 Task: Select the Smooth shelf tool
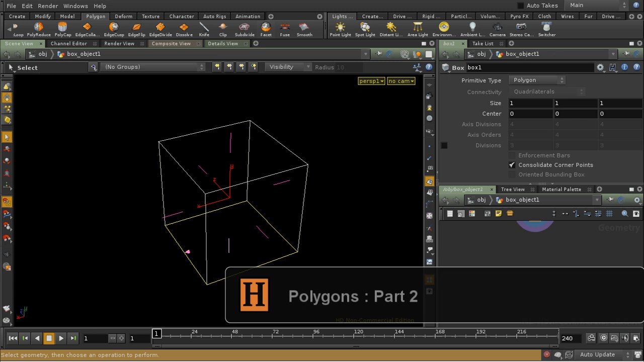(x=304, y=30)
